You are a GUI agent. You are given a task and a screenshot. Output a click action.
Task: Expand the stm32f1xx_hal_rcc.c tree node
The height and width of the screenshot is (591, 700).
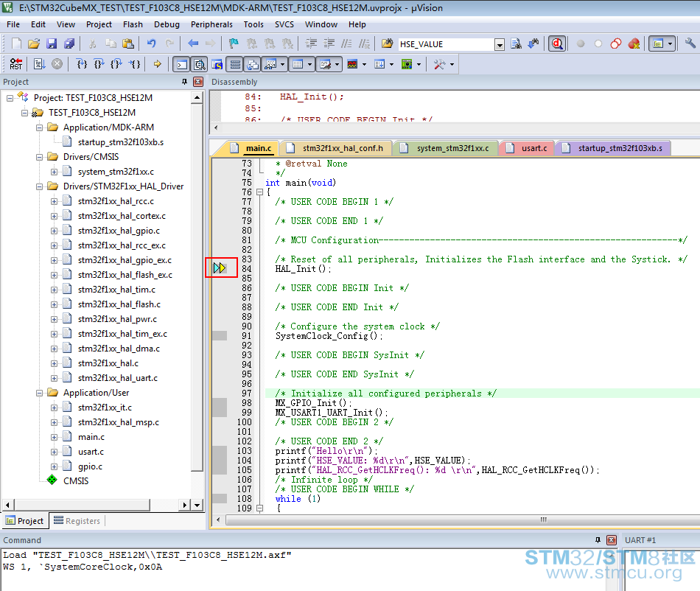pos(54,201)
